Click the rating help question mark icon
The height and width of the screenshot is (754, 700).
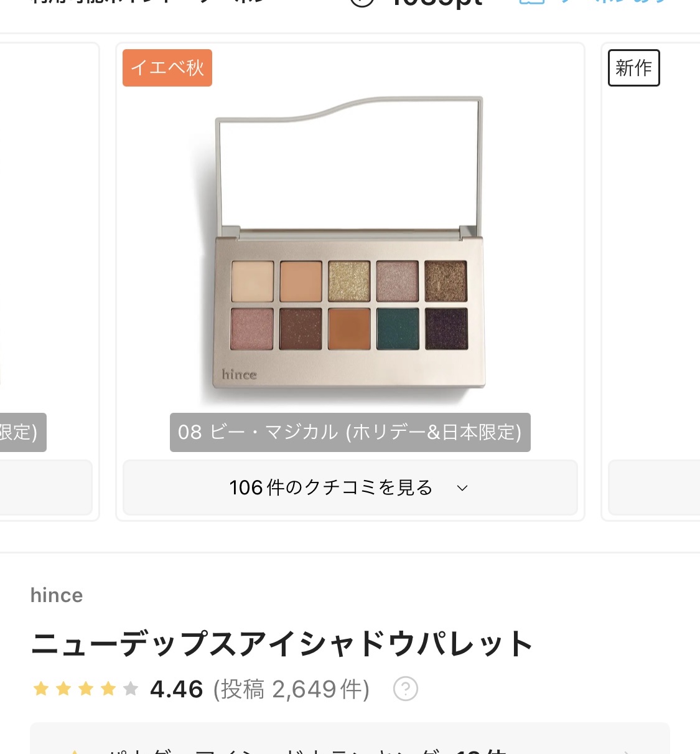[x=406, y=689]
